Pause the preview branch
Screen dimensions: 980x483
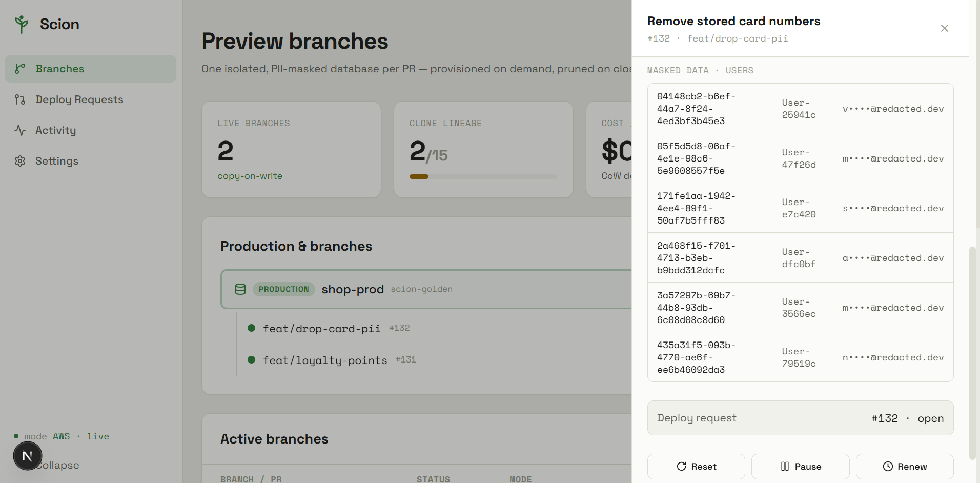[800, 467]
